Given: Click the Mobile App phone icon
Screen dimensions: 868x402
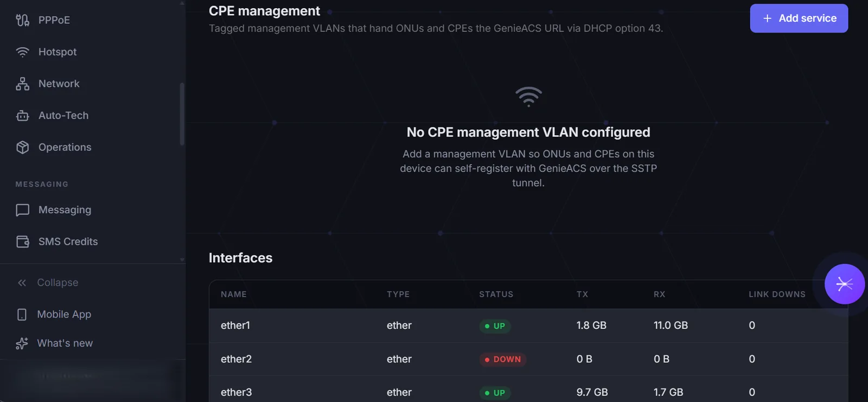Looking at the screenshot, I should click(22, 314).
